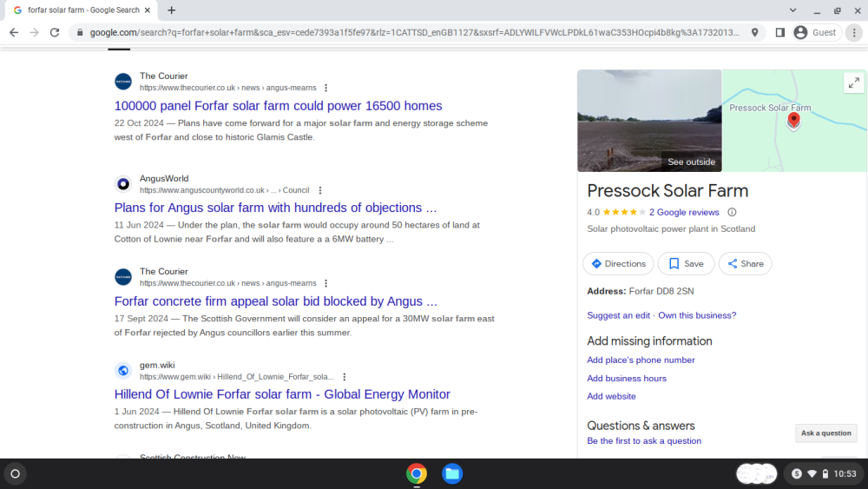Open '100000 panel Forfar solar farm' result
The width and height of the screenshot is (868, 489).
[x=278, y=106]
